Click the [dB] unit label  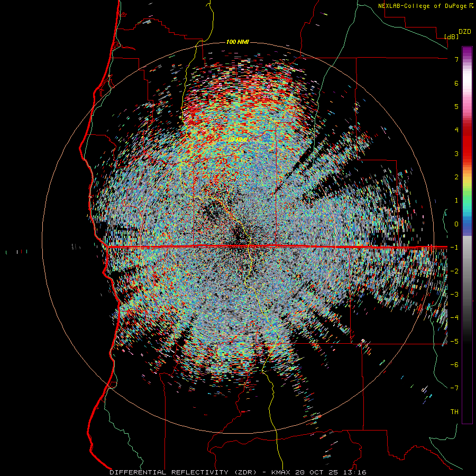(452, 36)
